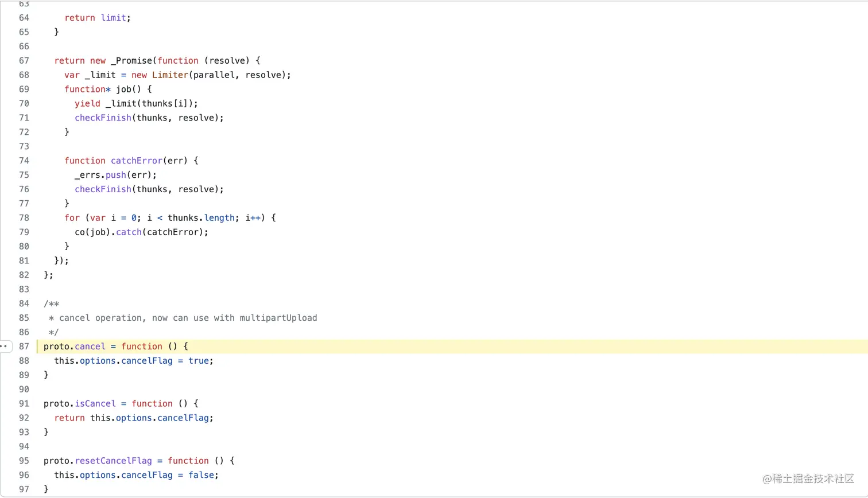Viewport: 868px width, 498px height.
Task: Click the 'true' value on line 88
Action: (x=198, y=361)
